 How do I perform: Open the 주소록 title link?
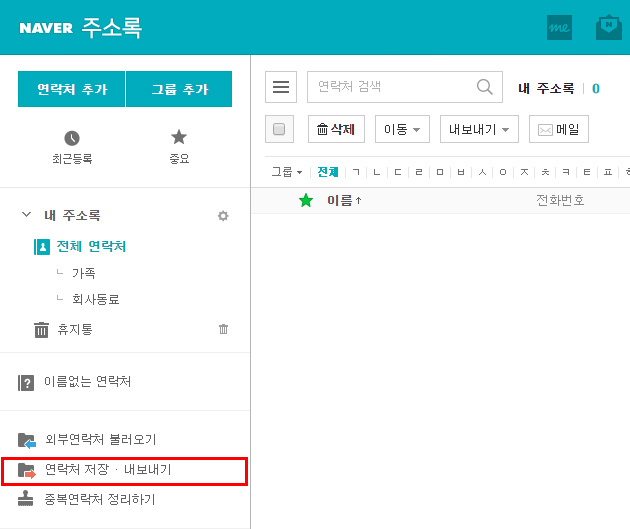(x=112, y=28)
